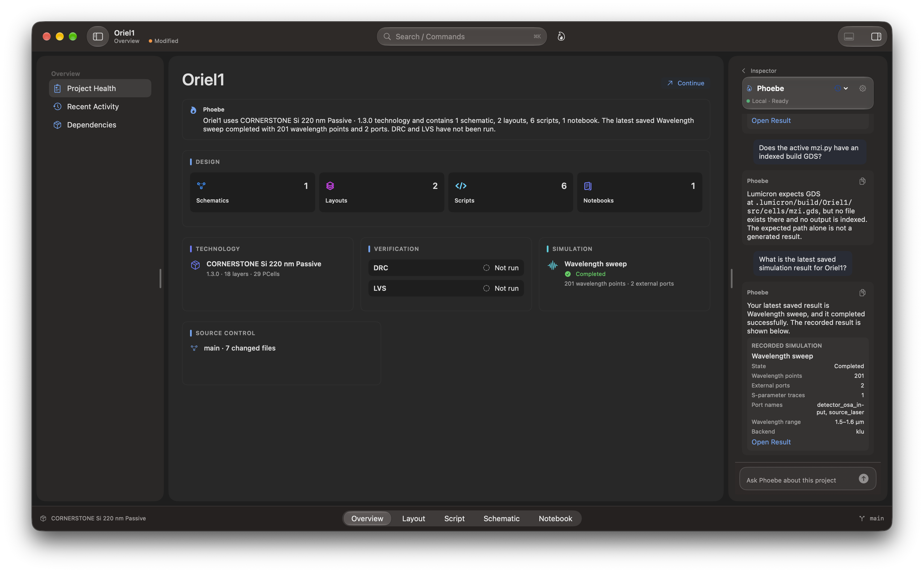Click CORNERSTONE Si 220 nm status bar item
Screen dimensions: 924x573
(x=93, y=518)
